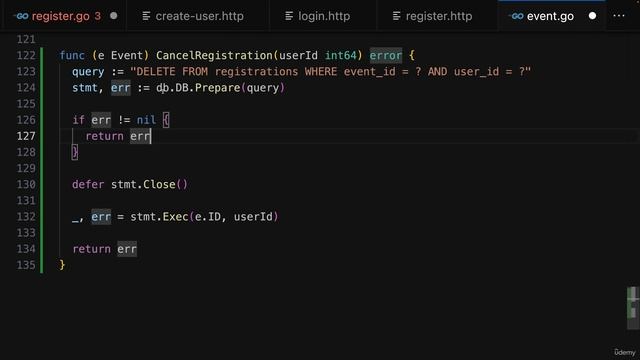This screenshot has height=360, width=640.
Task: Click line number 135 in the gutter
Action: click(26, 265)
